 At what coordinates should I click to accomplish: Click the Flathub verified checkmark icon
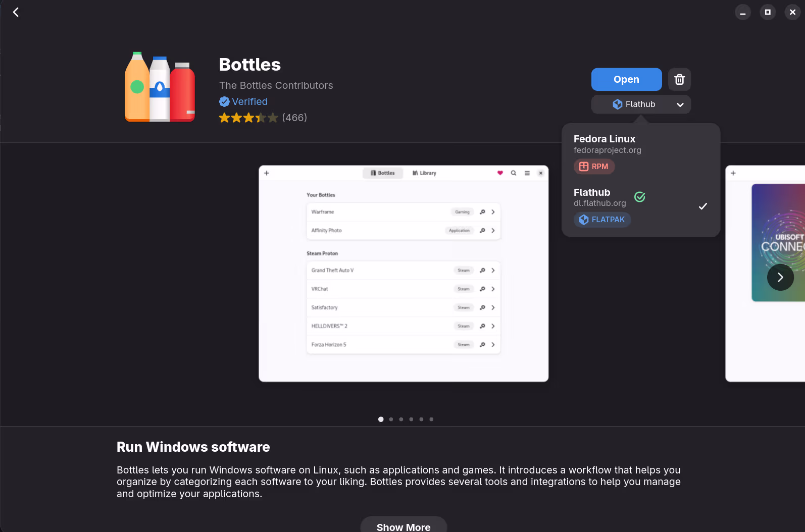coord(640,197)
